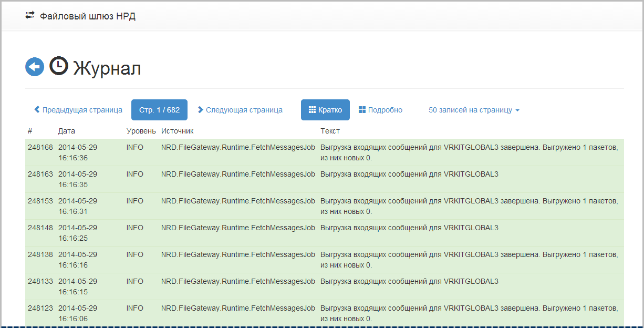Click the gateway arrows icon in header
Viewport: 644px width, 328px height.
point(30,16)
